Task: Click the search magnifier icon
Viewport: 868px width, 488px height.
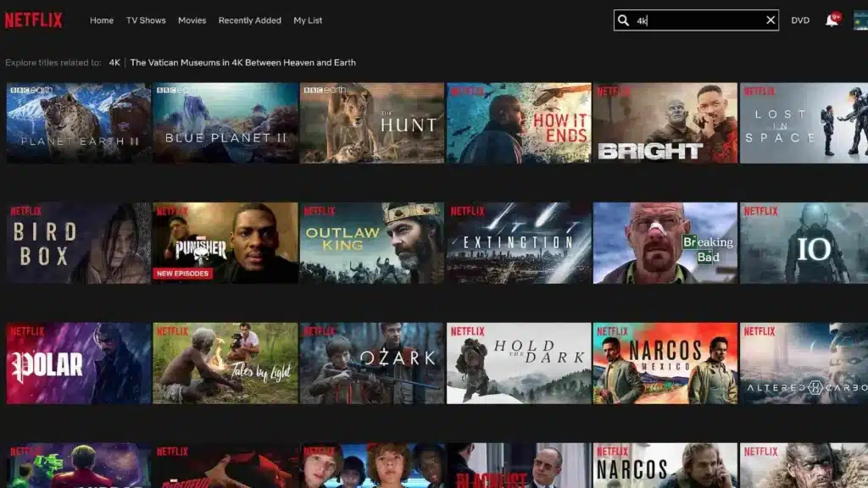Action: (624, 20)
